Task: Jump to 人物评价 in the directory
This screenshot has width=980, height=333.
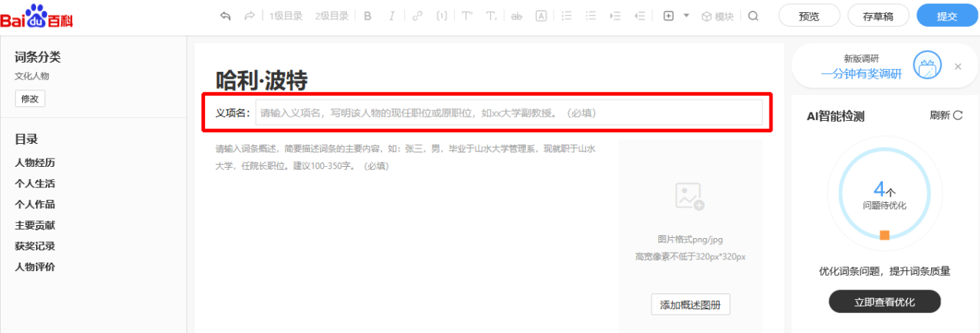Action: pyautogui.click(x=35, y=267)
